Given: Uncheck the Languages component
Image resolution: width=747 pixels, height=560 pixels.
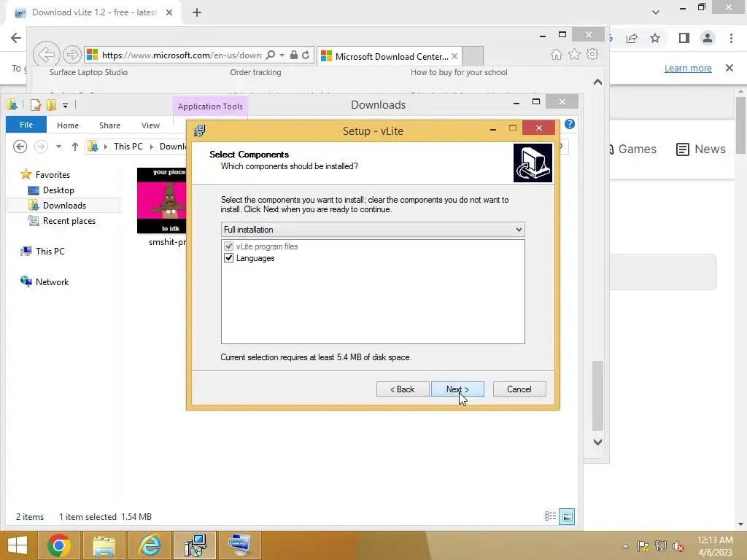Looking at the screenshot, I should (x=228, y=258).
